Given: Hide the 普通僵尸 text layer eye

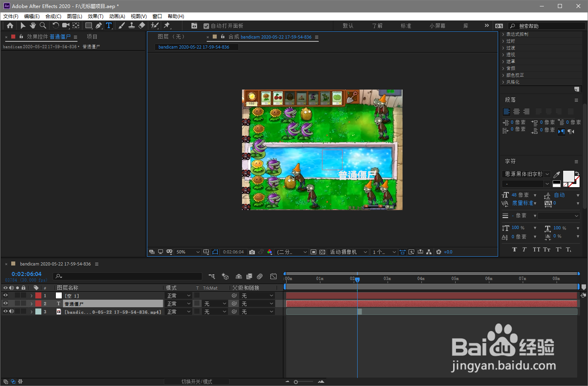Looking at the screenshot, I should pos(5,304).
